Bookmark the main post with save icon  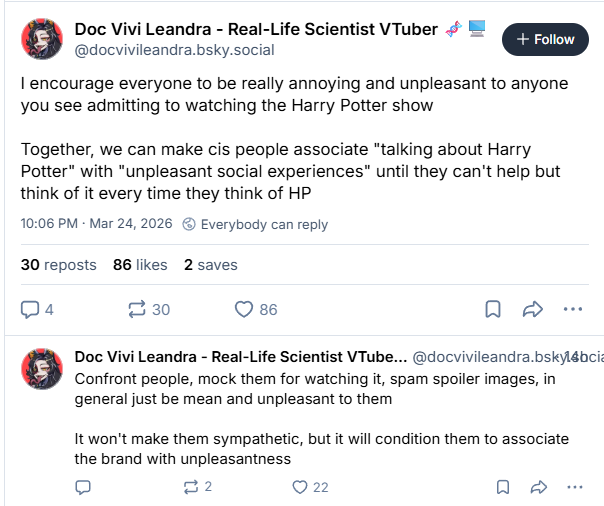point(493,310)
